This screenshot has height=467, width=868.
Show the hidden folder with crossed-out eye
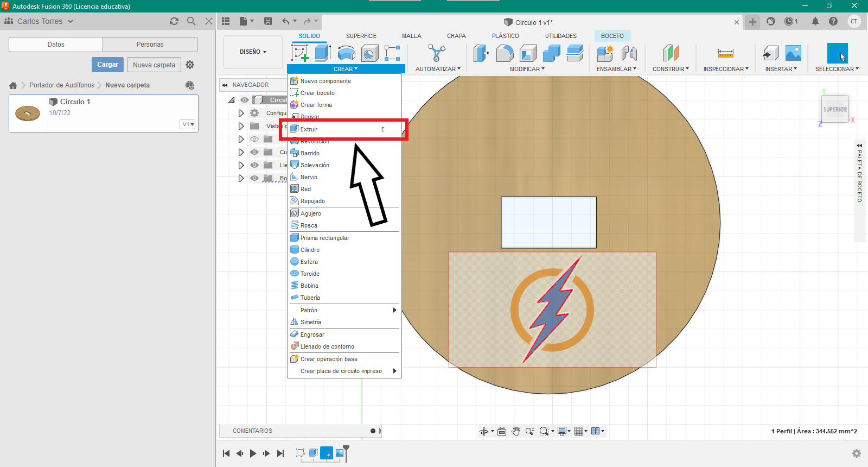tap(254, 139)
